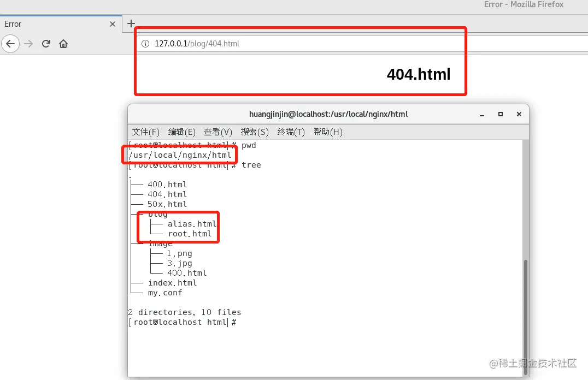Click root.html under blog
588x380 pixels.
pos(190,234)
